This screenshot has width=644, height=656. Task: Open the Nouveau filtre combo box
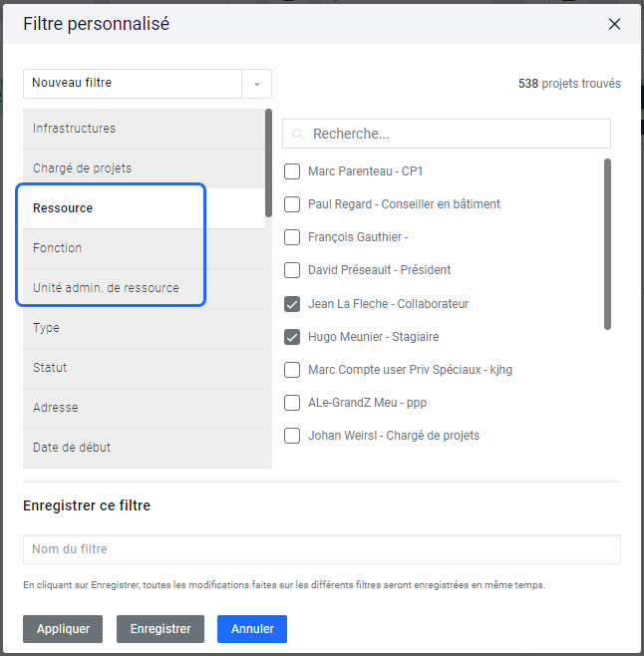[x=148, y=84]
